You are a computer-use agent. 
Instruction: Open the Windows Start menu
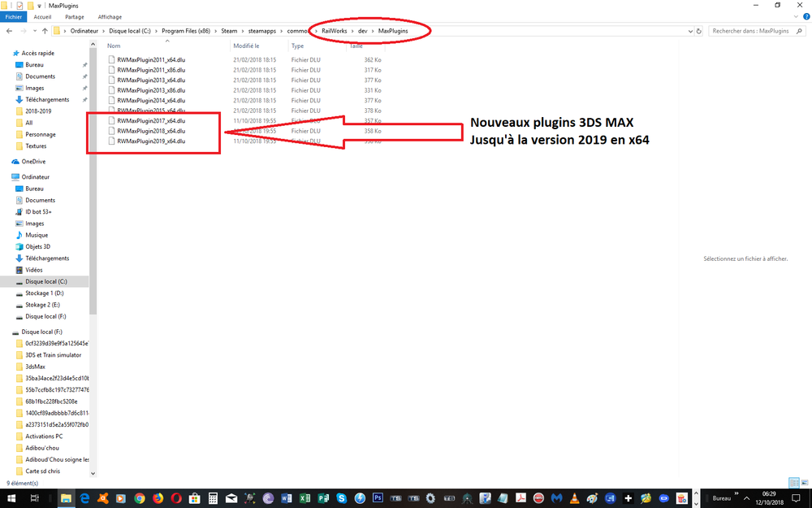pyautogui.click(x=11, y=499)
